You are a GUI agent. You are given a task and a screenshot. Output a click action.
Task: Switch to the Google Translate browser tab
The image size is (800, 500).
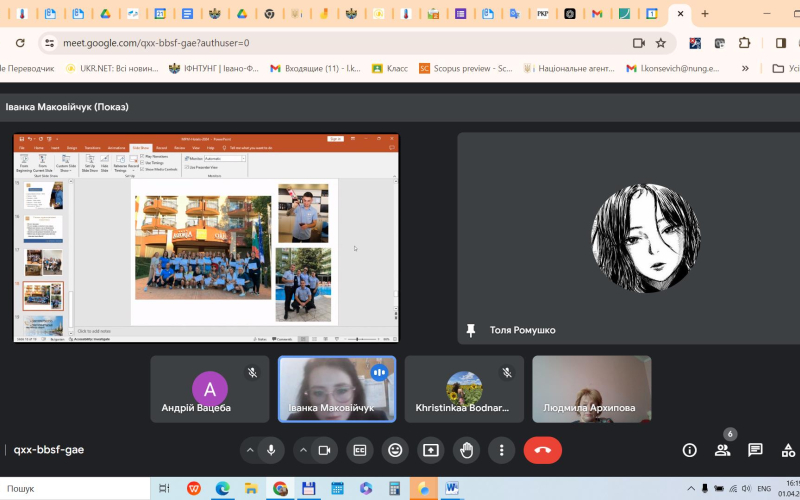coord(515,14)
